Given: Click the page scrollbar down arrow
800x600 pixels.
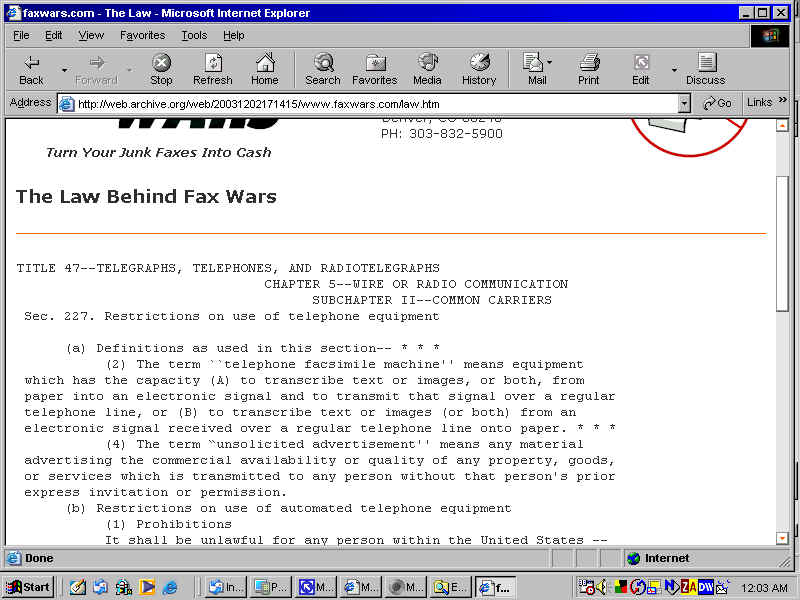Looking at the screenshot, I should pos(782,538).
